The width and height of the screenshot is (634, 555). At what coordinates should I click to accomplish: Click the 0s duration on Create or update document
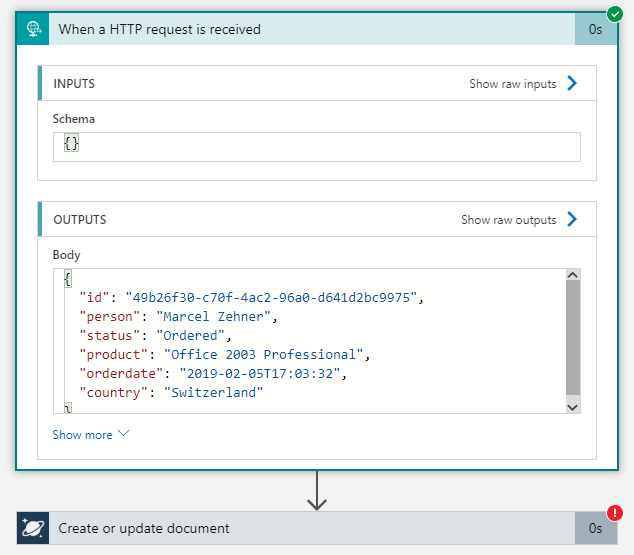pos(595,528)
